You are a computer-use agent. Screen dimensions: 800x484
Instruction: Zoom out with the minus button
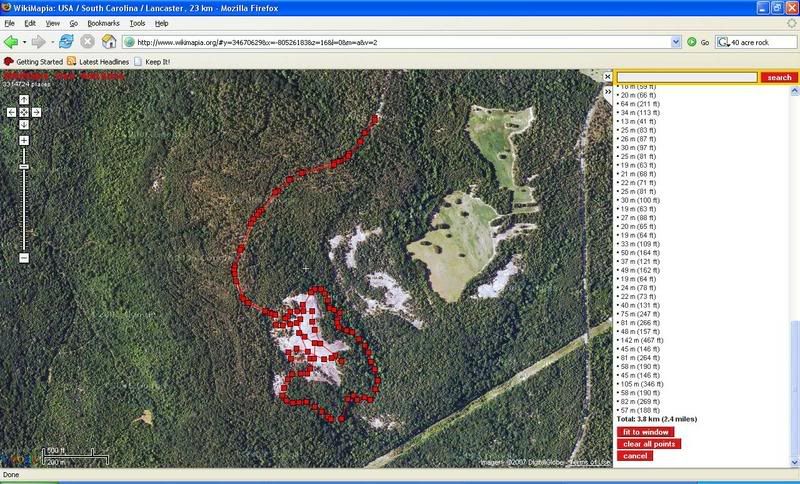click(23, 258)
